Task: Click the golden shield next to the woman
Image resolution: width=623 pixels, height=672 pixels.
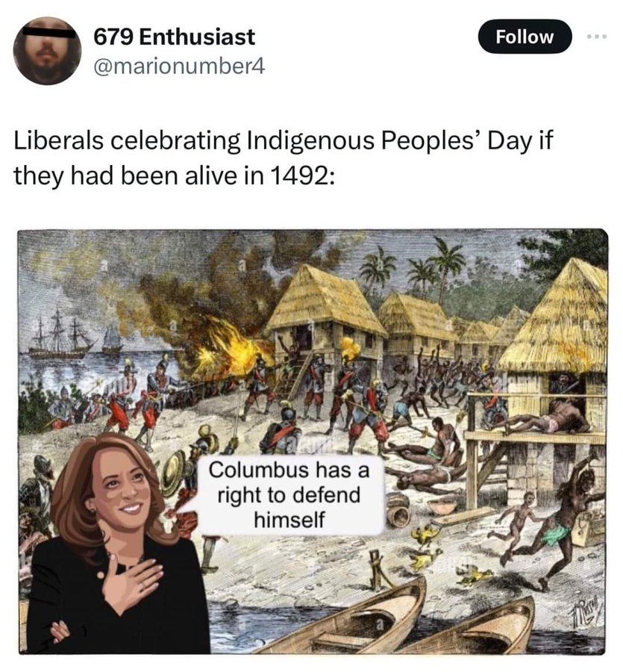Action: [172, 473]
